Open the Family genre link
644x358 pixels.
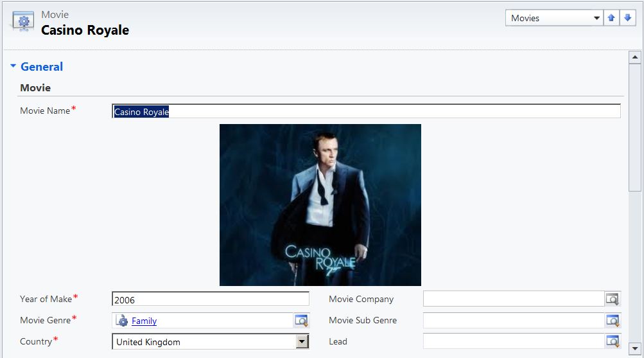coord(144,321)
